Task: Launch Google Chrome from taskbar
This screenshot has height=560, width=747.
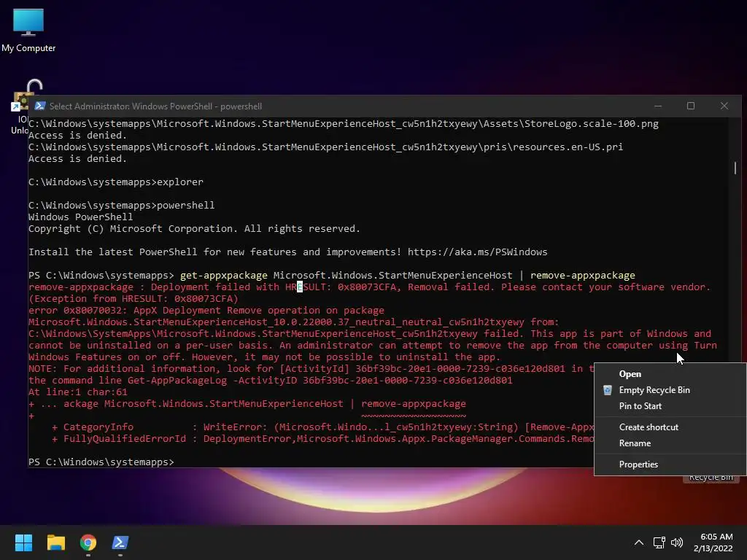Action: [x=88, y=542]
